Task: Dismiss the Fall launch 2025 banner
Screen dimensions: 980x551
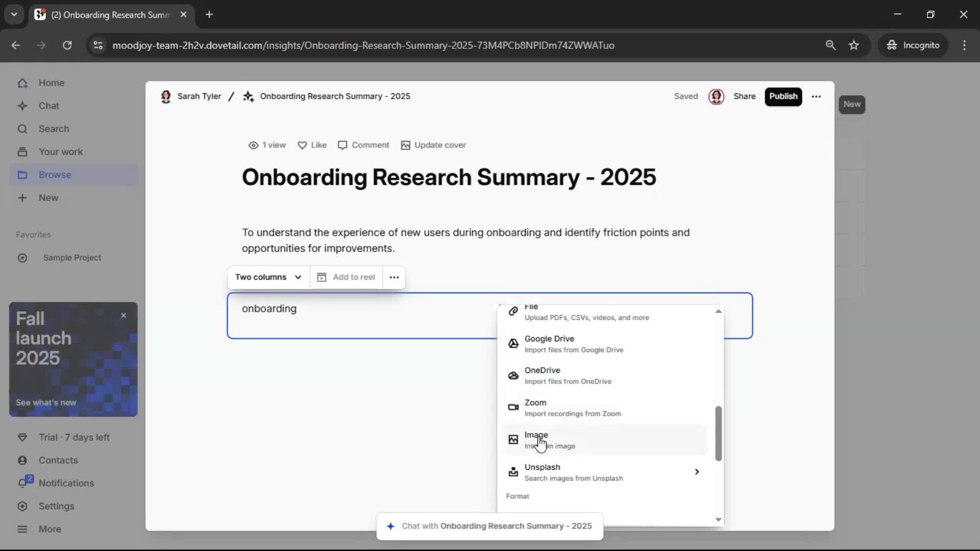Action: point(124,316)
